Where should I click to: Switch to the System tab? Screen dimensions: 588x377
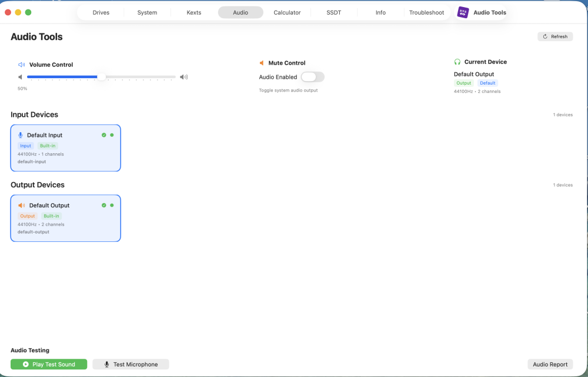point(147,12)
